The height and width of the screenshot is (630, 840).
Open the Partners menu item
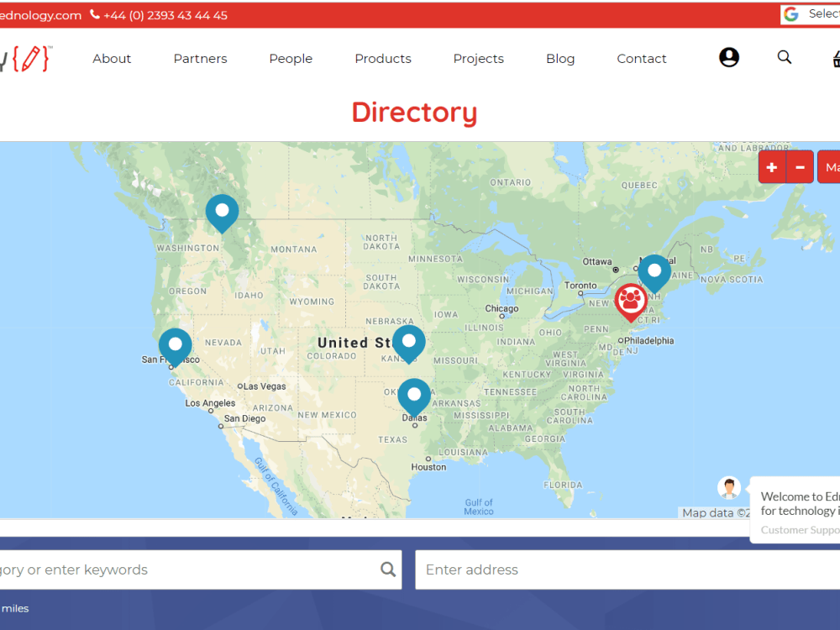pyautogui.click(x=200, y=58)
